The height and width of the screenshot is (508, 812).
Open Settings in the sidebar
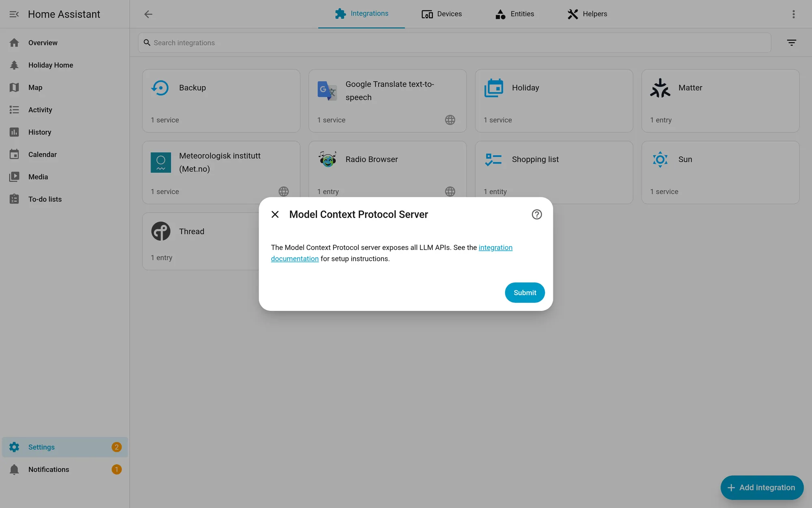tap(65, 447)
